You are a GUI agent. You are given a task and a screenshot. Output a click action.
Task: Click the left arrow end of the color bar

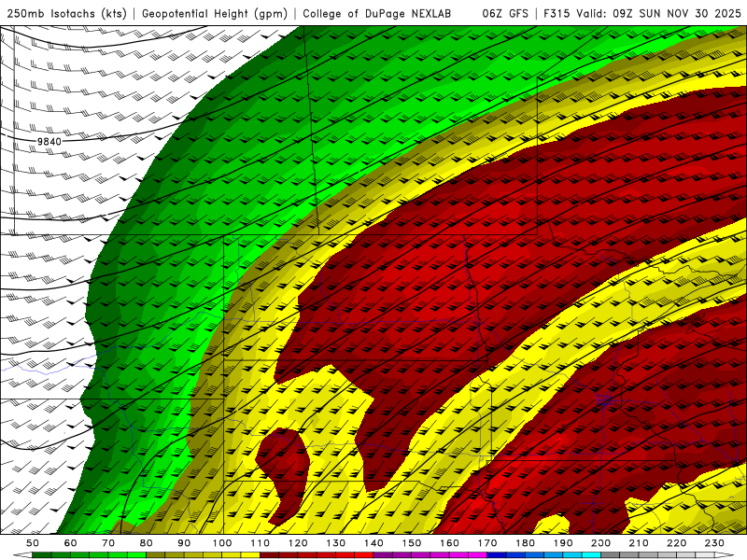click(x=21, y=555)
